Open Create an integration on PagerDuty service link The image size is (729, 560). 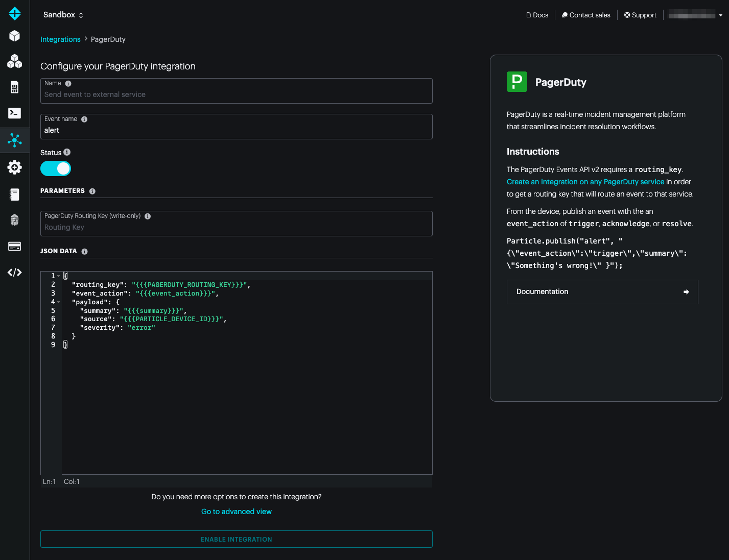[x=585, y=182]
